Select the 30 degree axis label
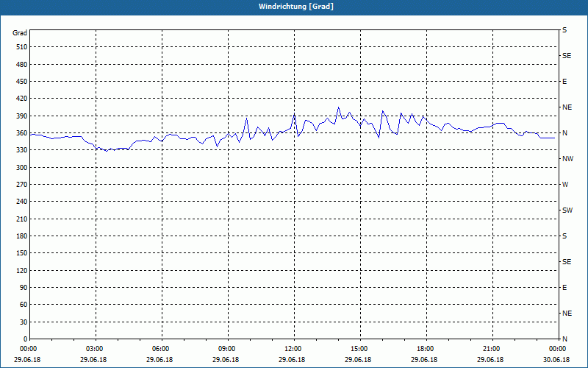Viewport: 588px width, 368px height. [x=24, y=322]
